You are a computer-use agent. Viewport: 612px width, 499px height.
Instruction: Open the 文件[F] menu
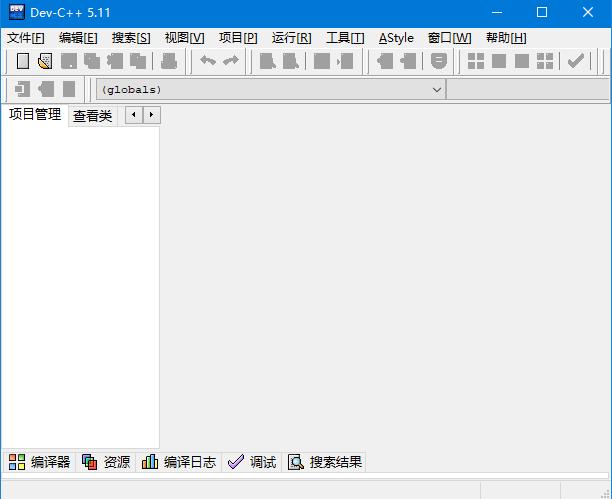pos(25,38)
